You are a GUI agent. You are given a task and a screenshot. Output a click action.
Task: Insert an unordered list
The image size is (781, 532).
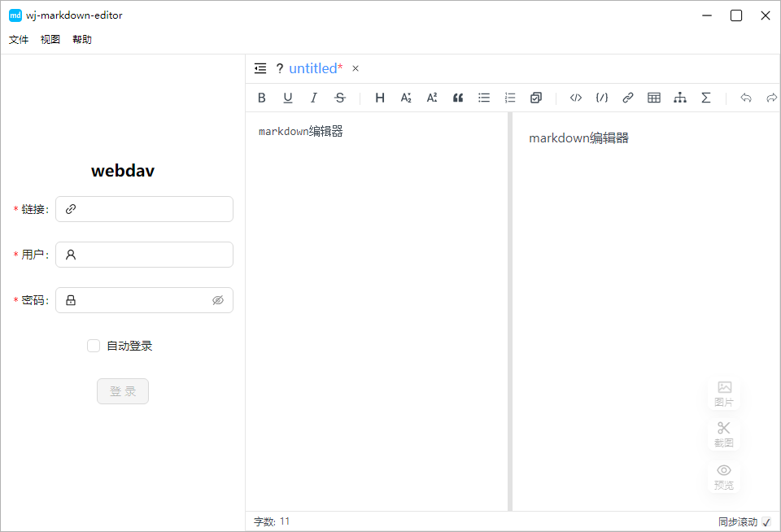click(483, 98)
